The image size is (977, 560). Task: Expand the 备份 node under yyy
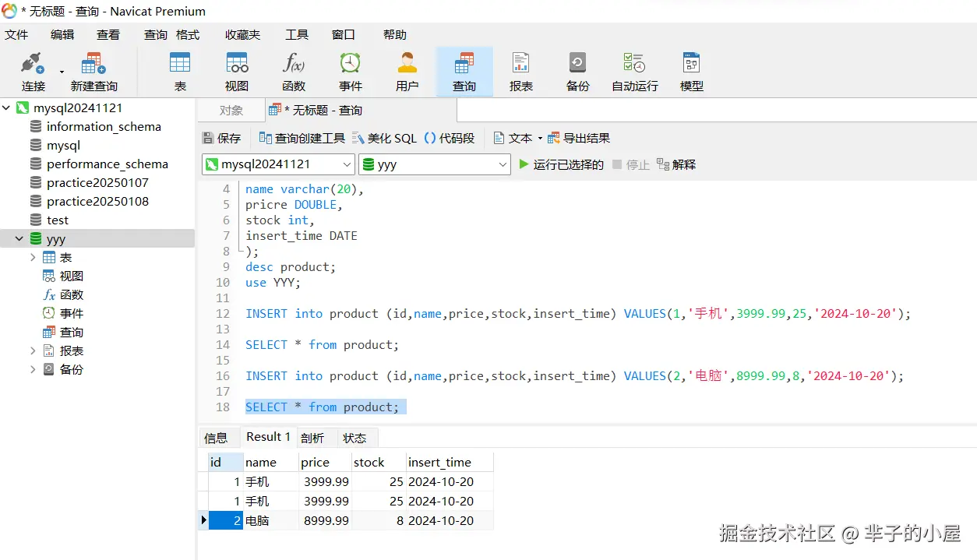click(x=33, y=369)
